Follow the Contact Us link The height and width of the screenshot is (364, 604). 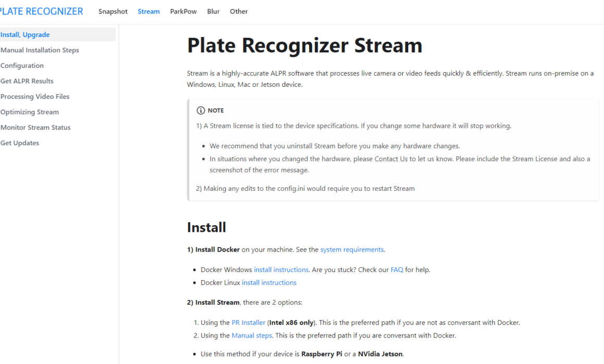click(x=391, y=159)
